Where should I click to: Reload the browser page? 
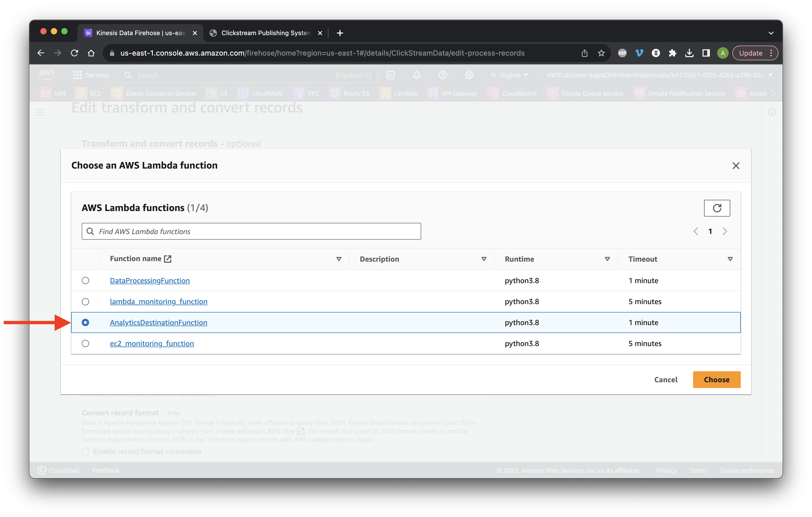tap(75, 53)
